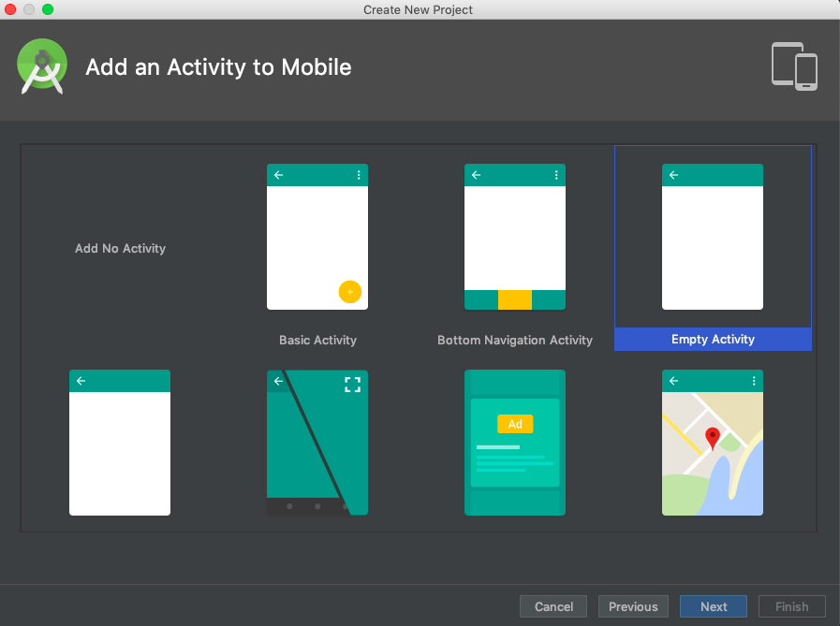Click the fullscreen expand icon in the fullscreen template
This screenshot has height=626, width=840.
click(x=352, y=384)
